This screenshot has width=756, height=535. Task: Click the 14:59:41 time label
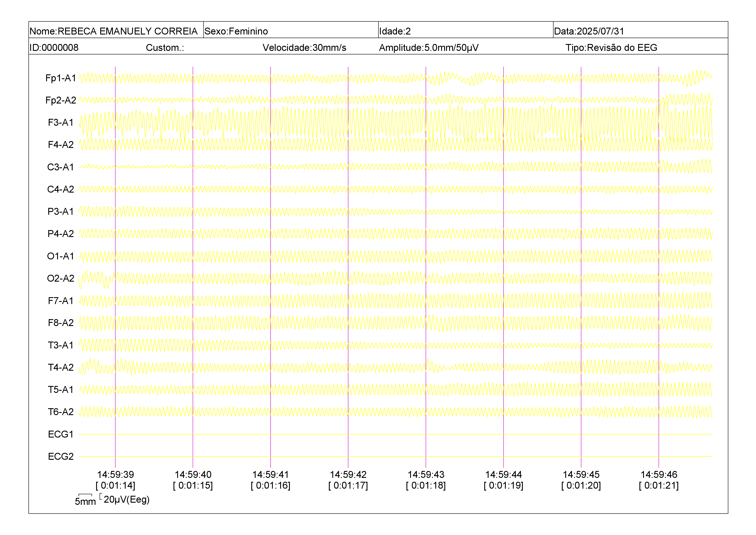click(271, 474)
